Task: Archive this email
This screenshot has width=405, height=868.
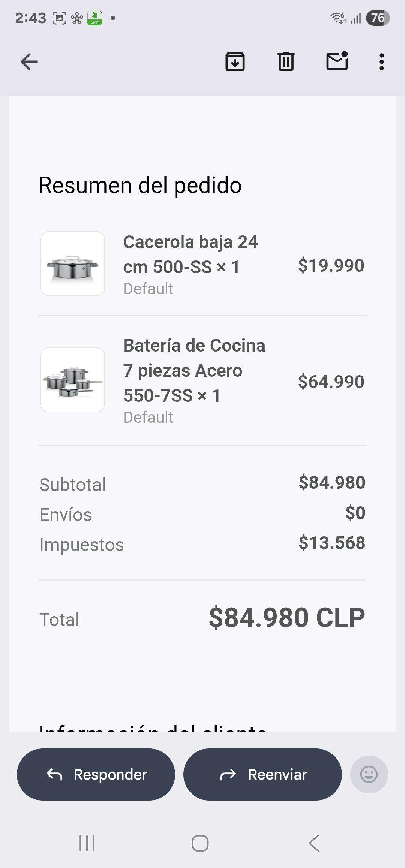Action: tap(235, 62)
